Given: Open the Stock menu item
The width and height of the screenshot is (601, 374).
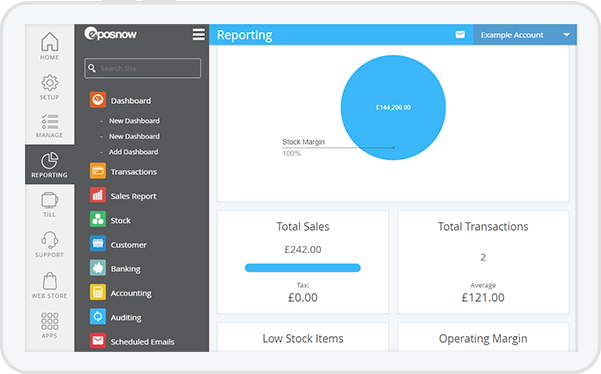Looking at the screenshot, I should [x=120, y=220].
